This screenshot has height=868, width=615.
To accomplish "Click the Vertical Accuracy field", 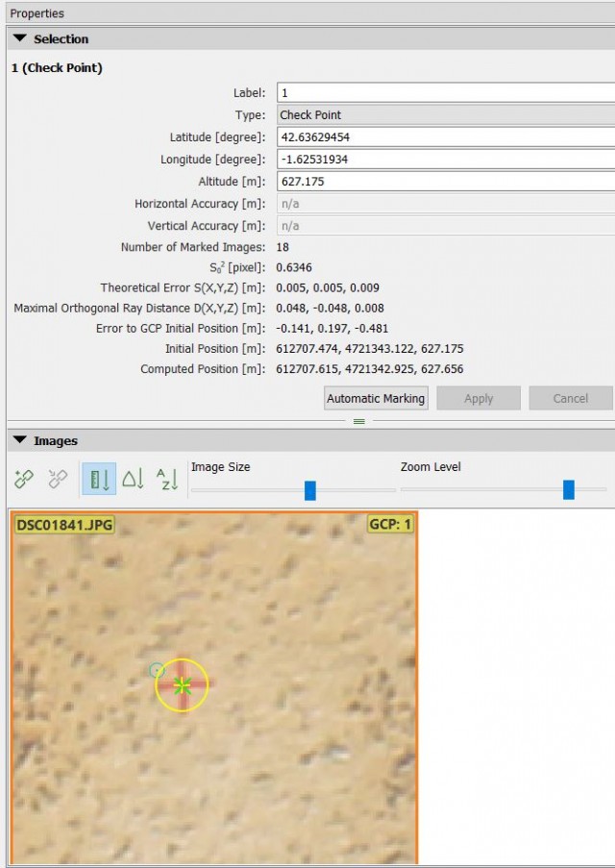I will pos(446,225).
